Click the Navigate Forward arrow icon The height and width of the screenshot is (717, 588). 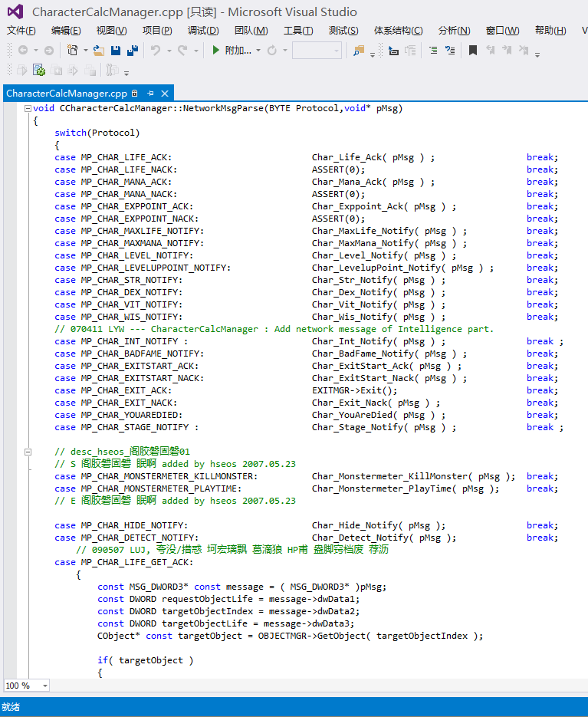49,51
